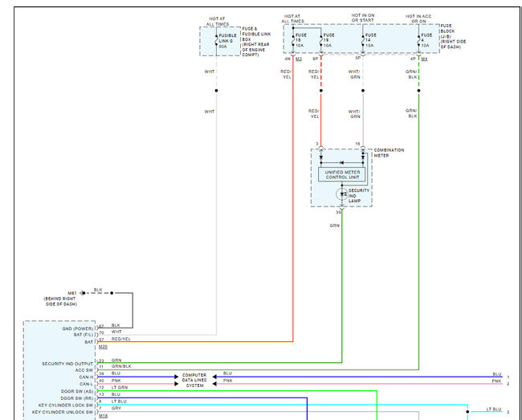Click the M20 connector reference
522x420 pixels.
(x=103, y=347)
